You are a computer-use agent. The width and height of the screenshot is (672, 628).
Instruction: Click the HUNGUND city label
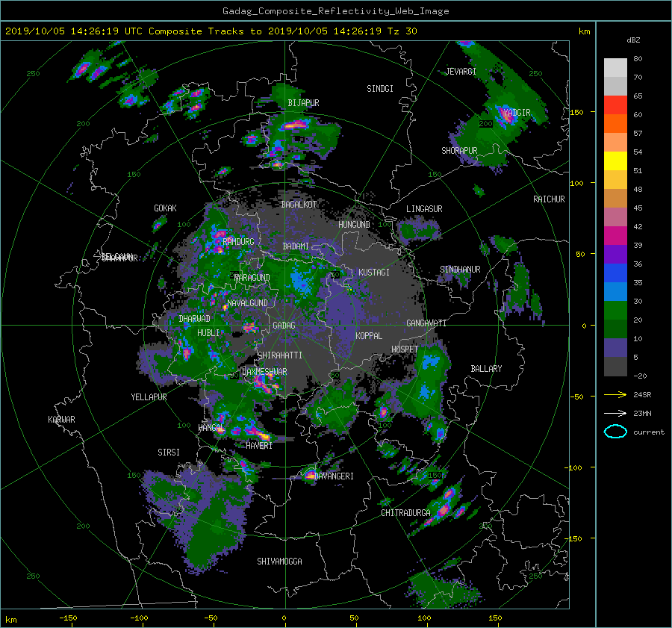pyautogui.click(x=354, y=225)
